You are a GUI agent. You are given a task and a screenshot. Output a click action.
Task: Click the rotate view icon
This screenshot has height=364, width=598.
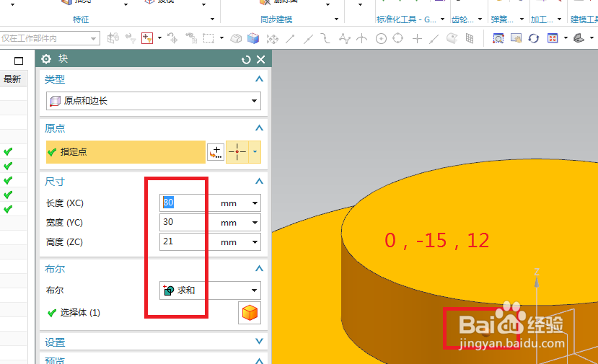[534, 38]
